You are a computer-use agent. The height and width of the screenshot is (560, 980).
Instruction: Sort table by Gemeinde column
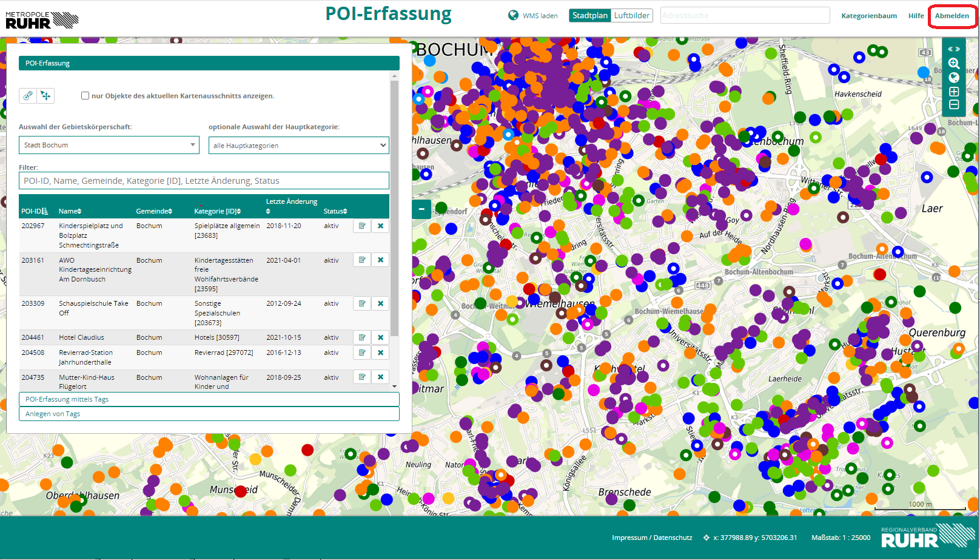(154, 211)
